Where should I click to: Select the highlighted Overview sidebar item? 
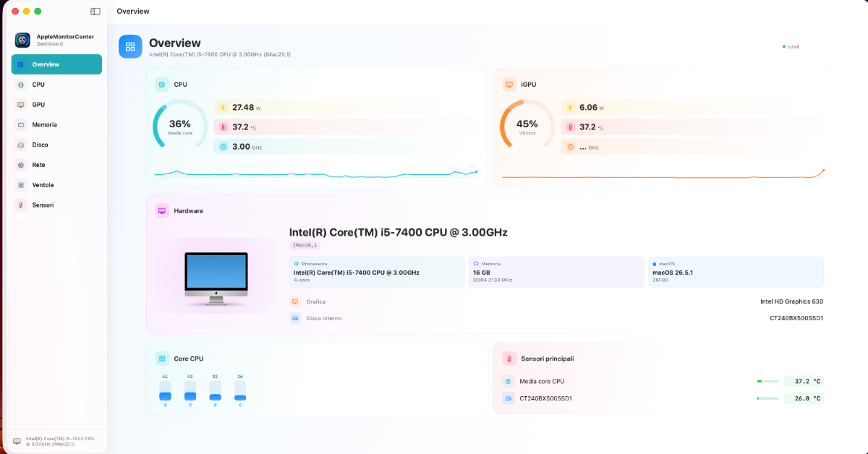point(56,64)
